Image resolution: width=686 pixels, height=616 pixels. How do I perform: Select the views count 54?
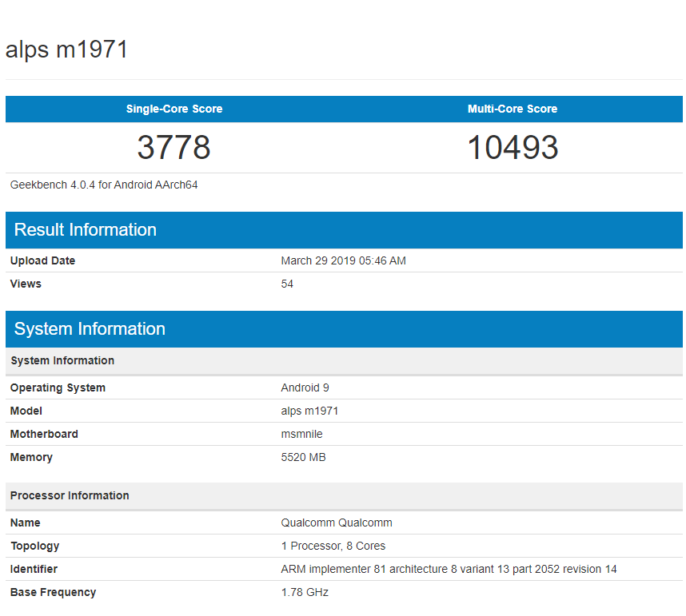click(x=287, y=284)
